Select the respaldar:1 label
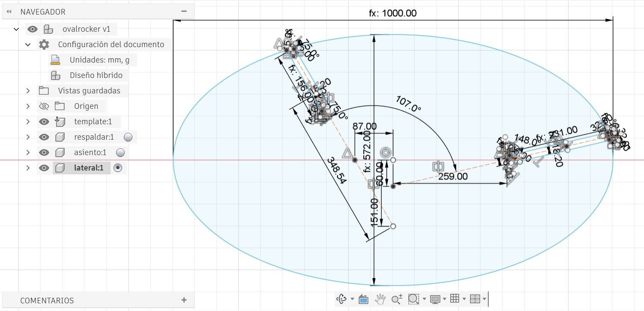The width and height of the screenshot is (644, 311). pos(94,137)
